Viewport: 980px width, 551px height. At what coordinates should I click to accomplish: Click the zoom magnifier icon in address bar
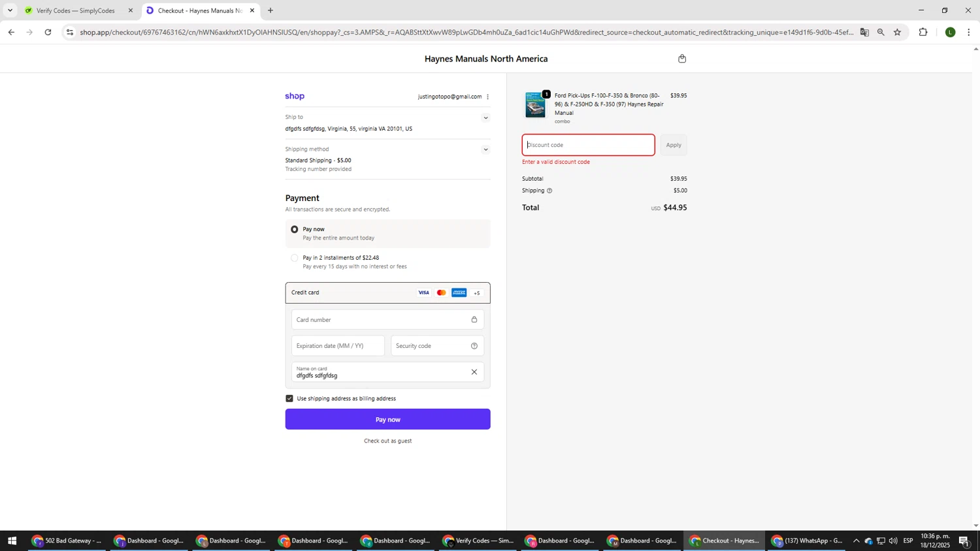tap(881, 32)
